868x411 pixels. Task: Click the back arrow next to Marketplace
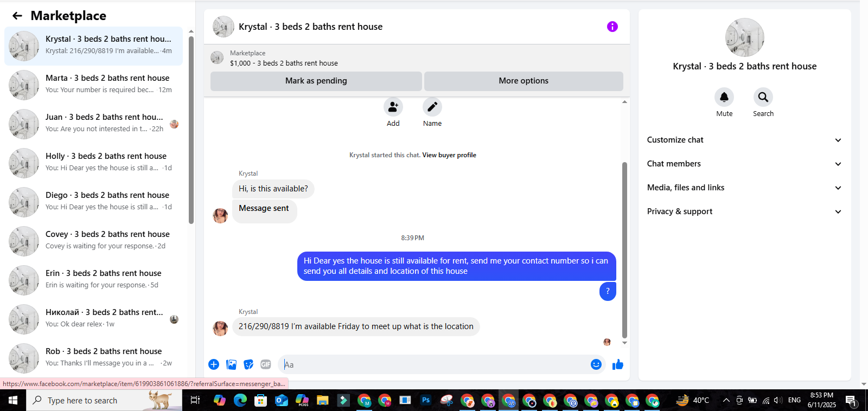coord(17,16)
